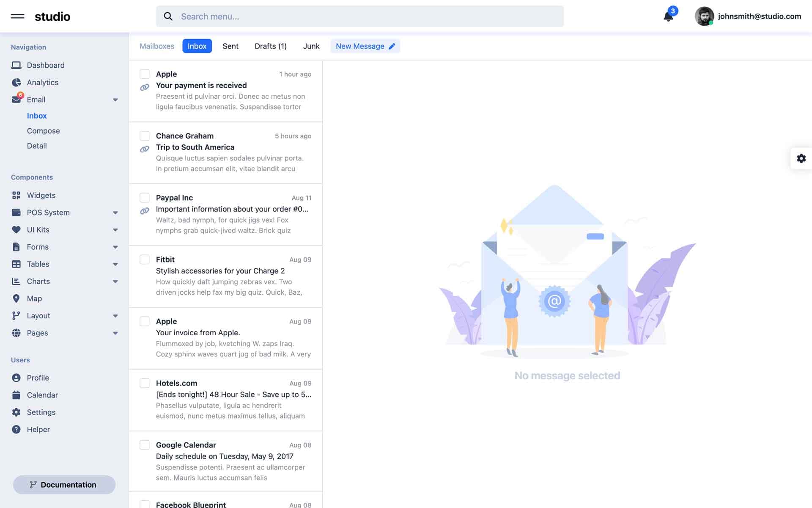Click the Map pin icon in sidebar
Screen dimensions: 812x508
[x=16, y=298]
